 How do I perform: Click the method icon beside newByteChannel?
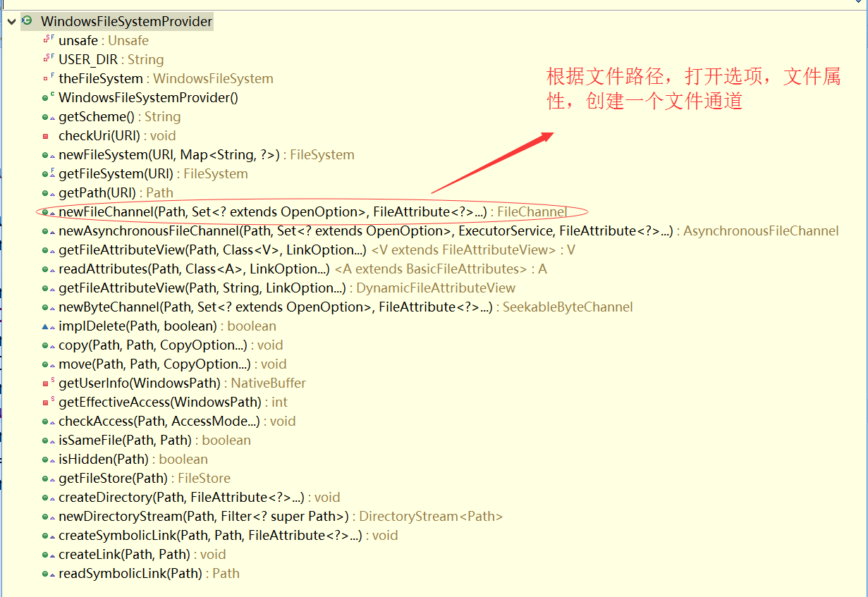tap(48, 307)
